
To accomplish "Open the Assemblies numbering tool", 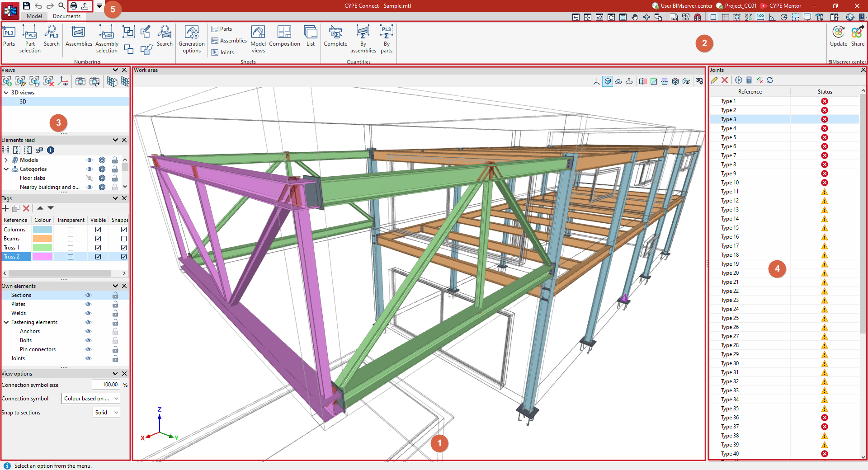I will pos(79,36).
